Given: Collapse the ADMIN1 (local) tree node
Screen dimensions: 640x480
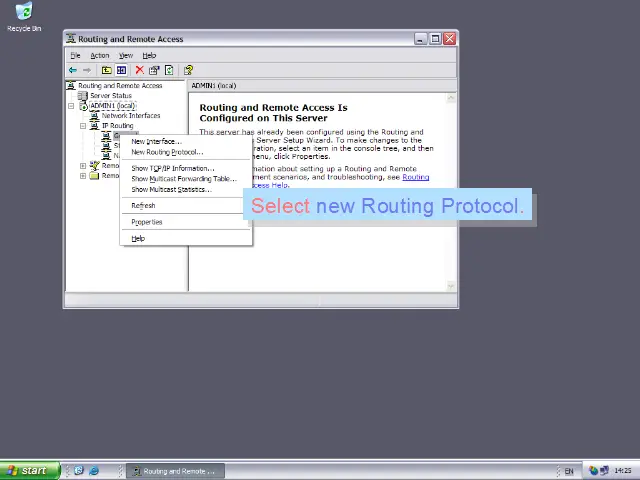Looking at the screenshot, I should (72, 106).
